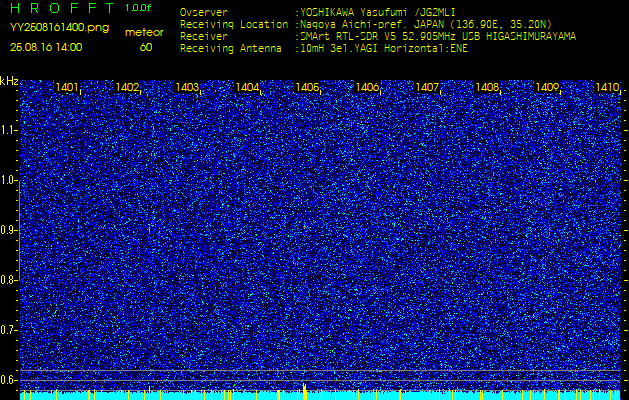
Task: Click the 1409 time marker
Action: (x=548, y=87)
